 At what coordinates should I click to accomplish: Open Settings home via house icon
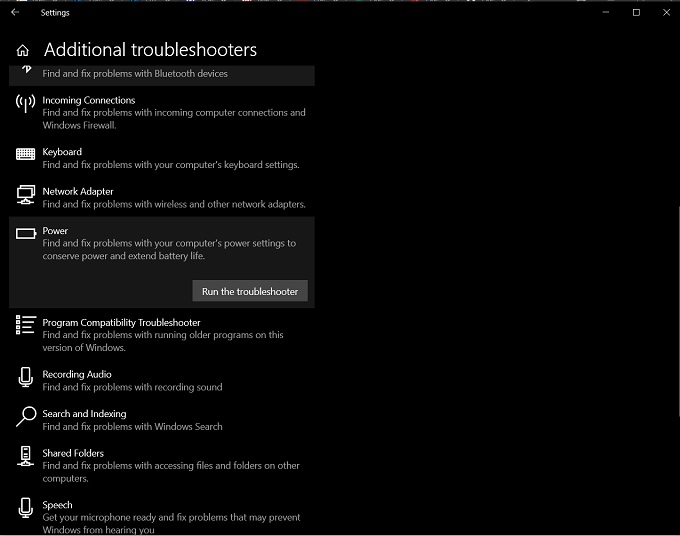point(23,51)
